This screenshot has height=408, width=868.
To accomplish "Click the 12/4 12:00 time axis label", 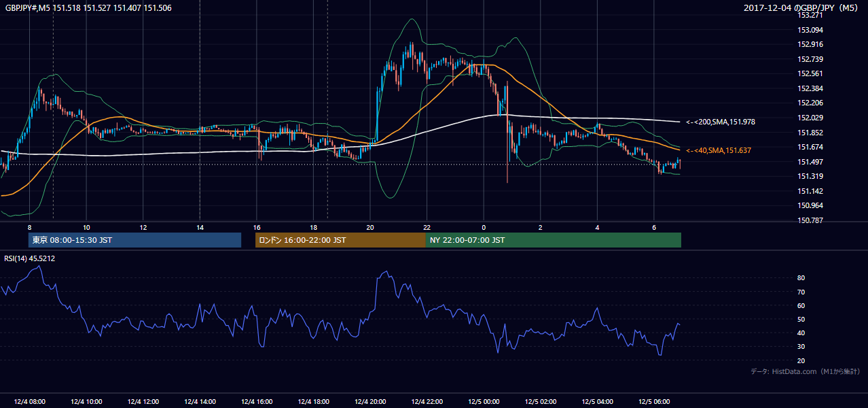I will pyautogui.click(x=143, y=402).
